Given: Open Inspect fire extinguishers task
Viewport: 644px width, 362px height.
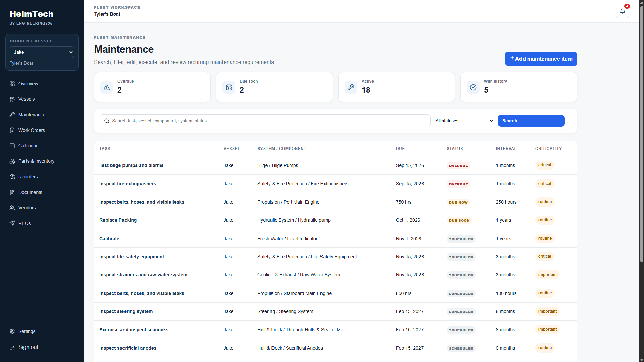Looking at the screenshot, I should (128, 184).
